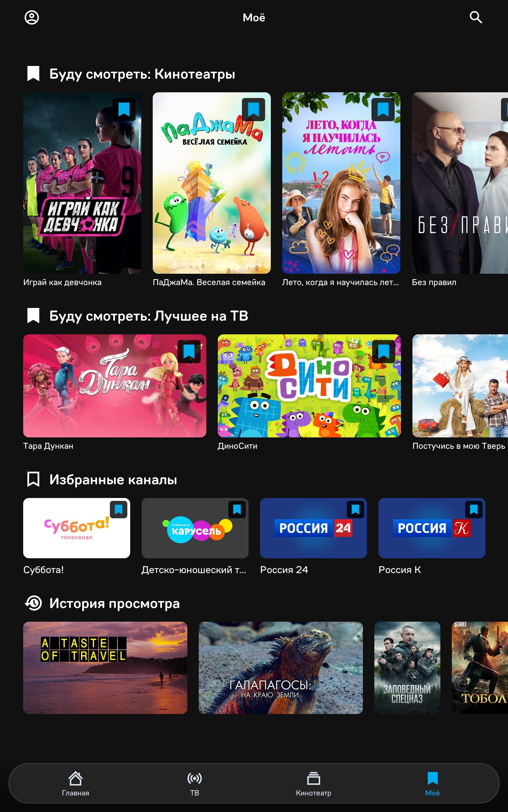Image resolution: width=508 pixels, height=812 pixels.
Task: Remove Карусель channel from favorites
Action: click(237, 510)
